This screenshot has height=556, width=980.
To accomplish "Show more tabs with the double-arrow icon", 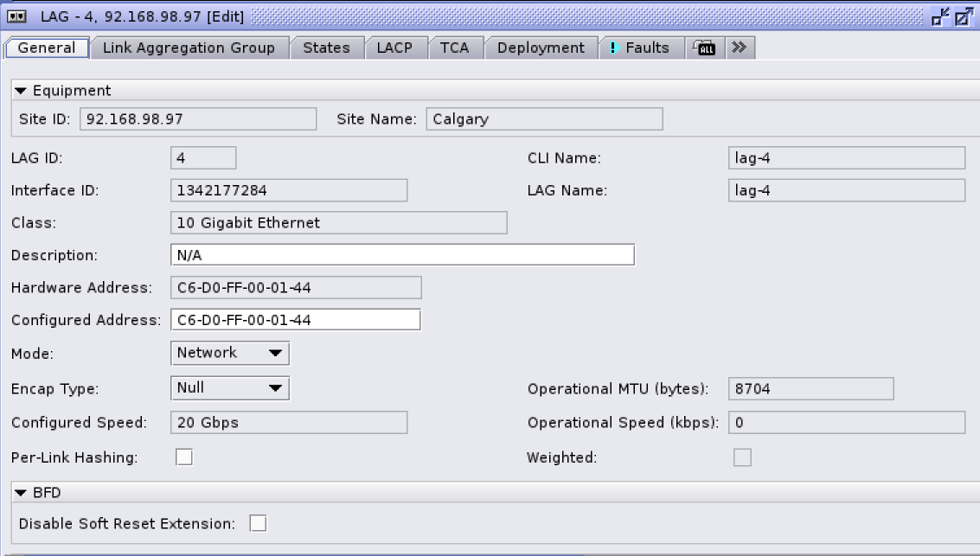I will pyautogui.click(x=738, y=48).
